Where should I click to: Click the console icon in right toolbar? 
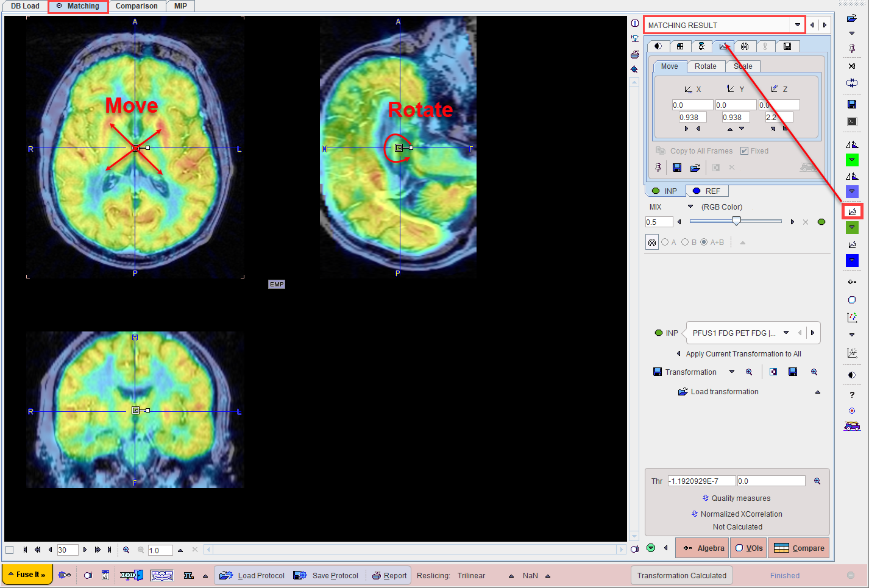tap(852, 121)
